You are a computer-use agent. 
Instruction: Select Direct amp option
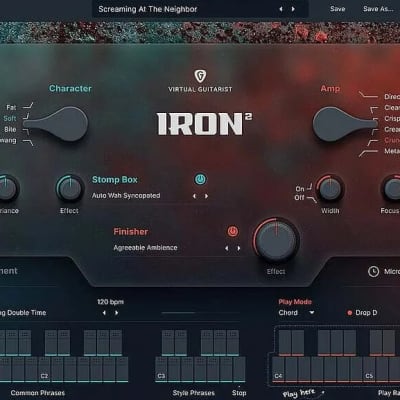[x=392, y=97]
